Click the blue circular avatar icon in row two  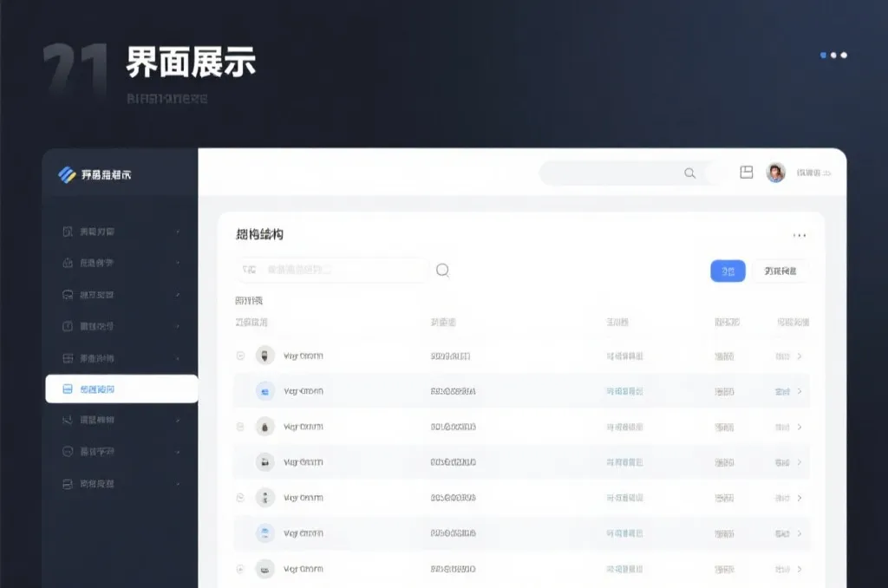(x=264, y=390)
